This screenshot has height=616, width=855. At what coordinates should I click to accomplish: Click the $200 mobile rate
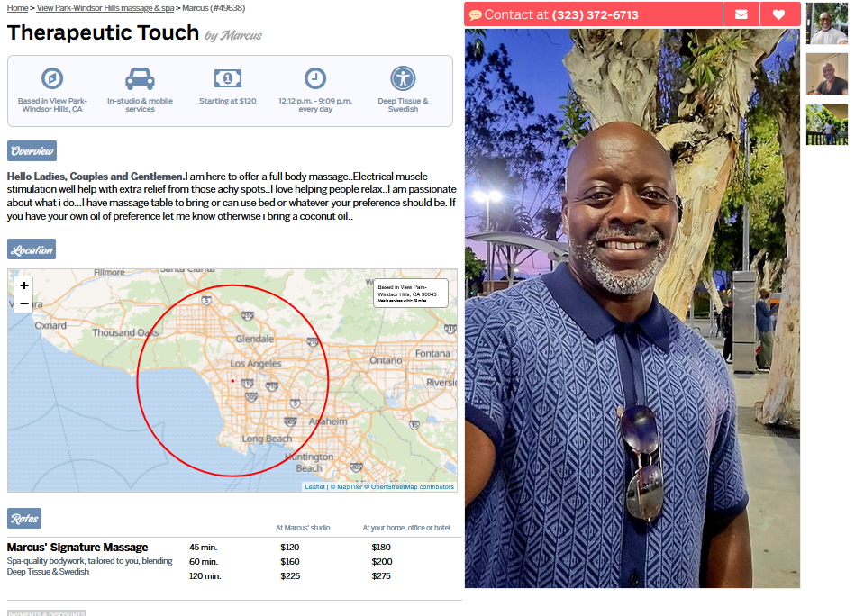coord(382,561)
